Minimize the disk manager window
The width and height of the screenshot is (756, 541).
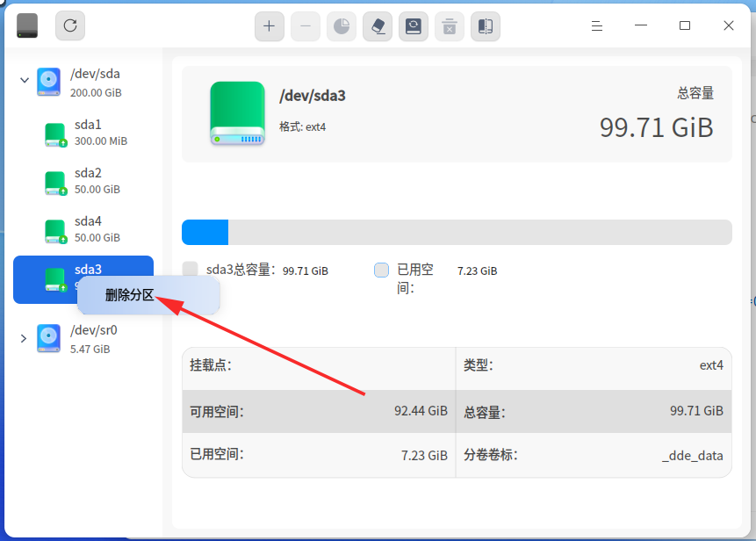pyautogui.click(x=641, y=25)
